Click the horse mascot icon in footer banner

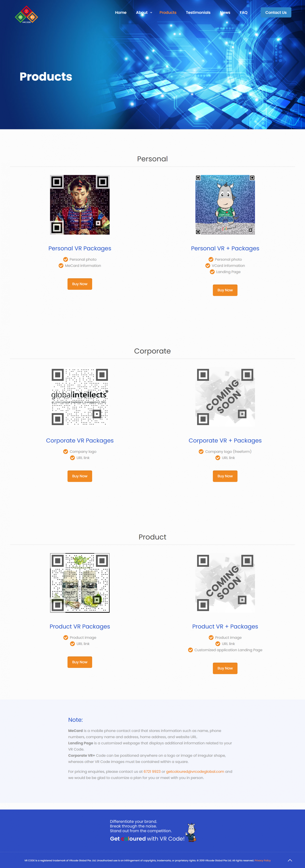(191, 832)
